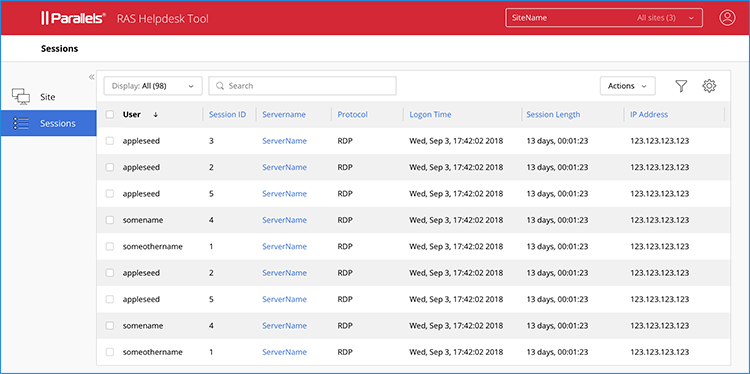Sort by Logon Time column header
This screenshot has height=374, width=750.
coord(430,115)
